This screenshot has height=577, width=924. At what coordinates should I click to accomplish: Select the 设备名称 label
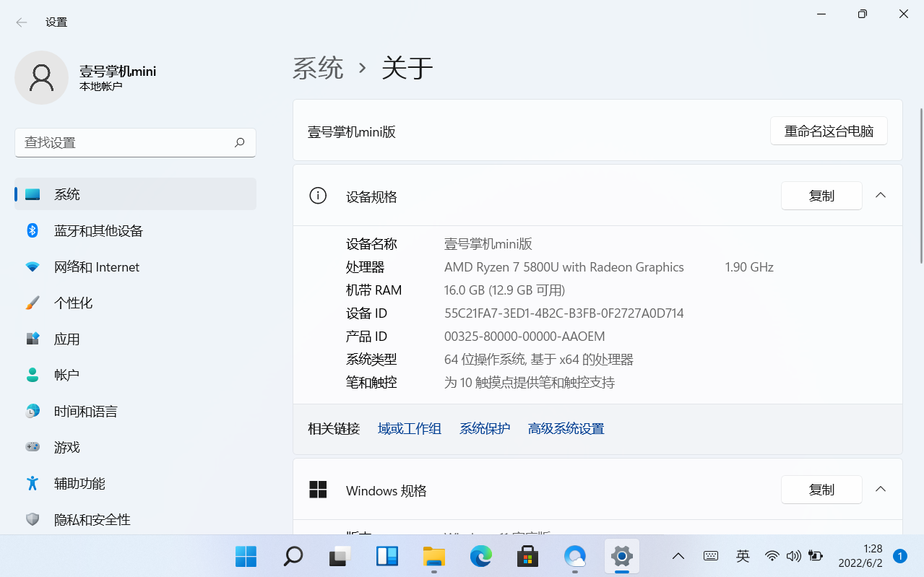point(371,243)
